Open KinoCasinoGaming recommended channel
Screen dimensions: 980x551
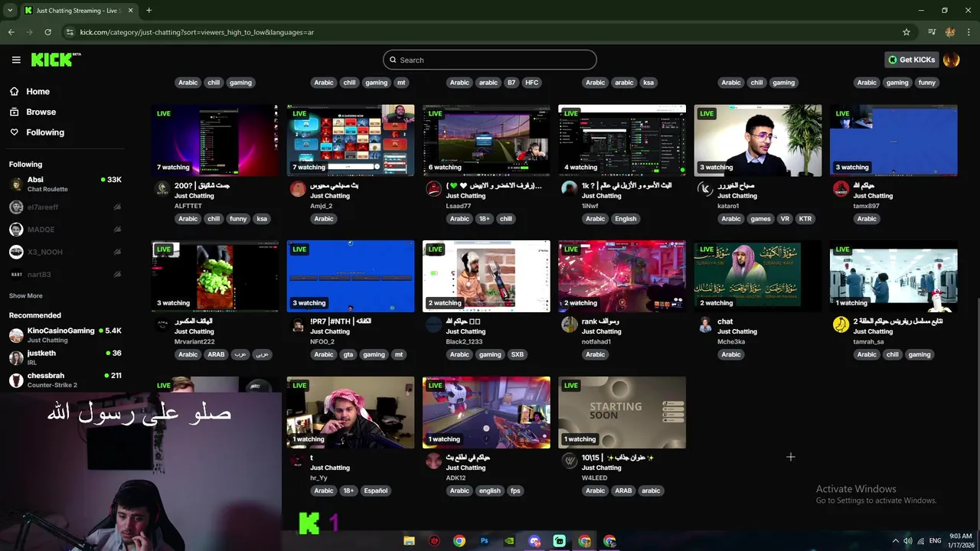(65, 334)
